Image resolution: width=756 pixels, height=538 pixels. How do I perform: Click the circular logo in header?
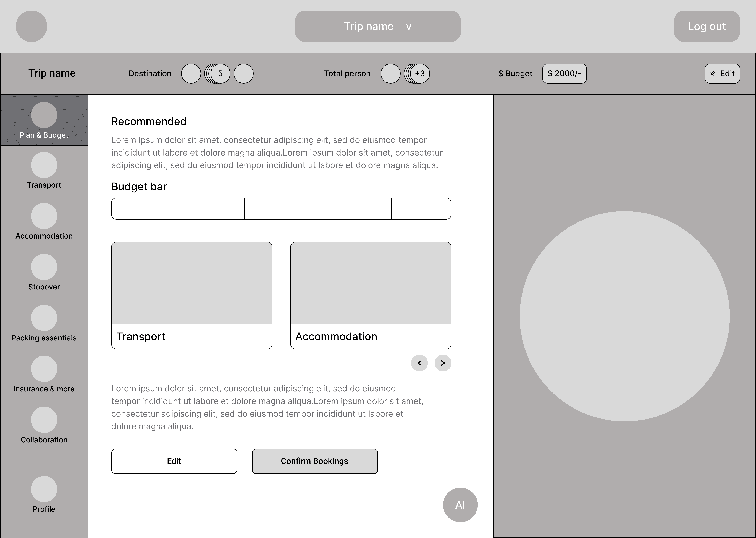[x=31, y=26]
